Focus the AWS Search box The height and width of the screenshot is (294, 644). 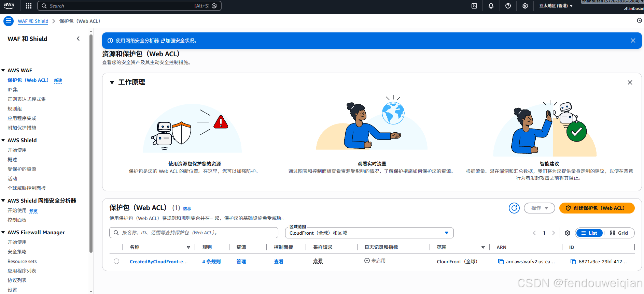click(x=129, y=6)
